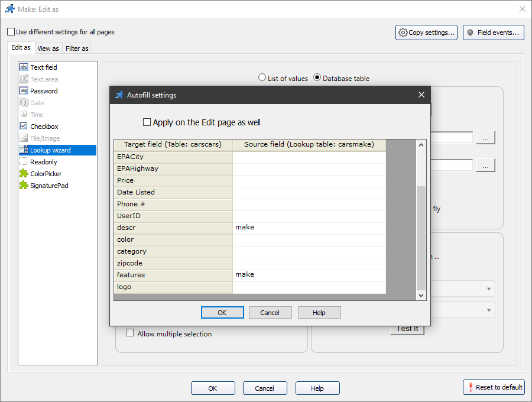
Task: Open the Filter as tab
Action: coord(77,48)
